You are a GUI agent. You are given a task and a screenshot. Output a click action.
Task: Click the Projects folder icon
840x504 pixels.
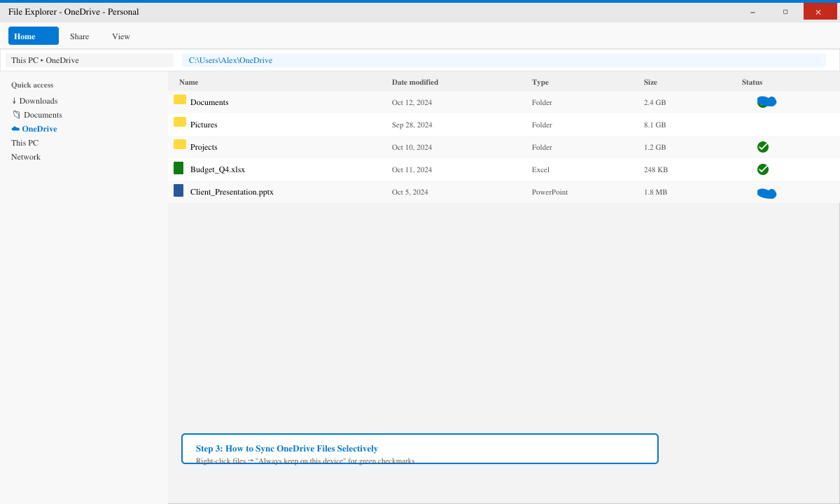tap(180, 144)
